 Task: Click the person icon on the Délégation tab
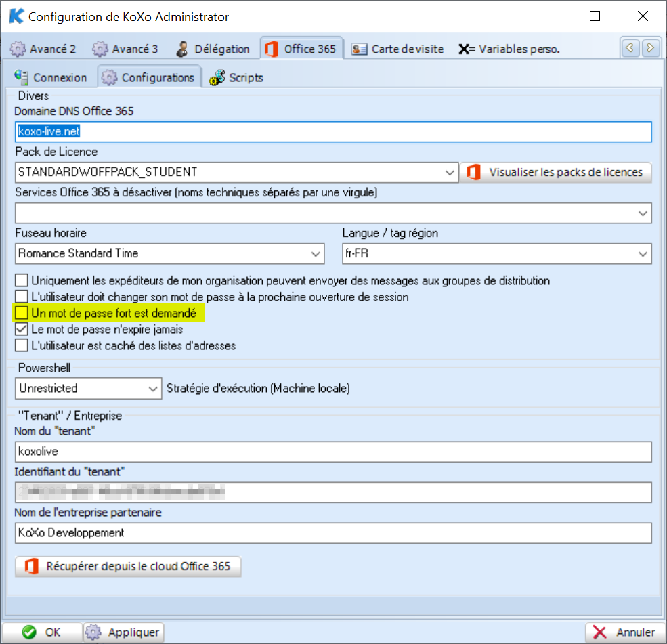(x=182, y=49)
